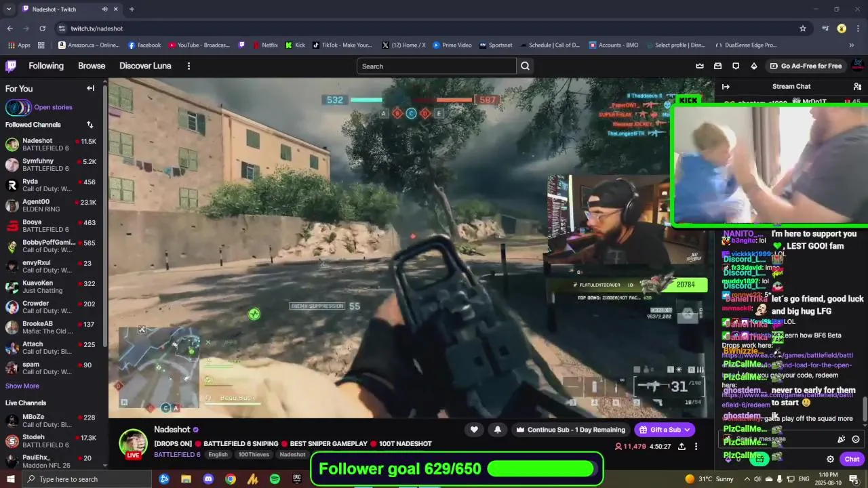This screenshot has height=488, width=868.
Task: Share the stream via share icon
Action: 682,447
